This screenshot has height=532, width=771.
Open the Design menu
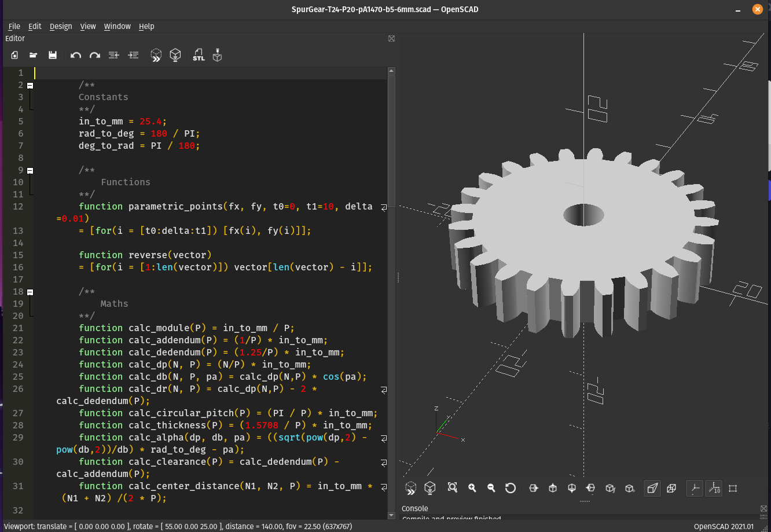61,26
